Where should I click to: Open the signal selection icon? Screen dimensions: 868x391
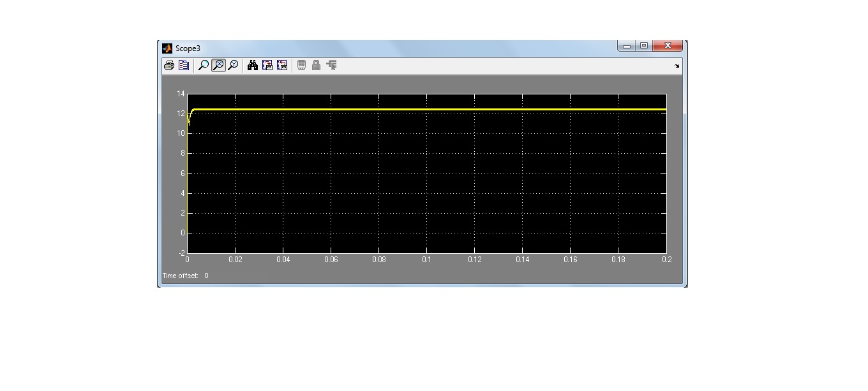(x=331, y=65)
